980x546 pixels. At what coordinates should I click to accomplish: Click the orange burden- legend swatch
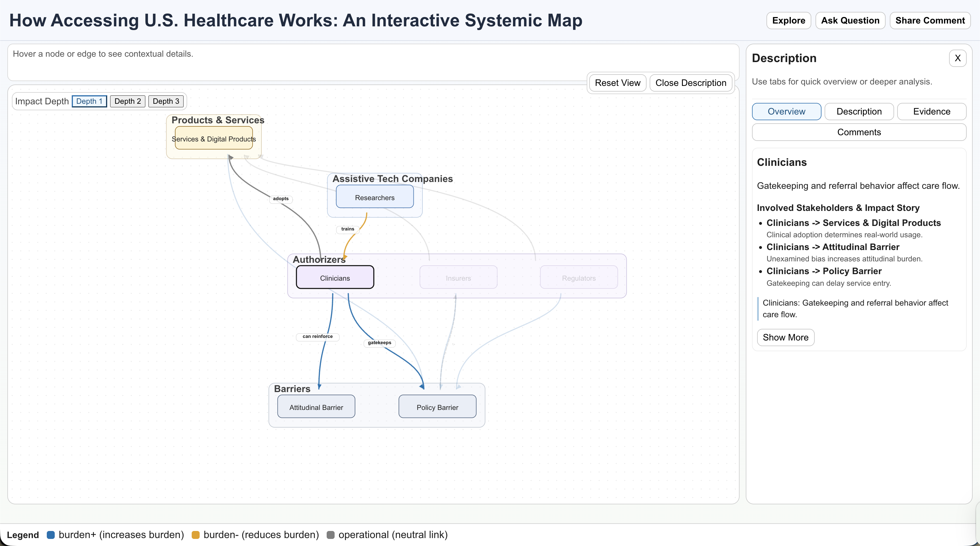pos(196,535)
